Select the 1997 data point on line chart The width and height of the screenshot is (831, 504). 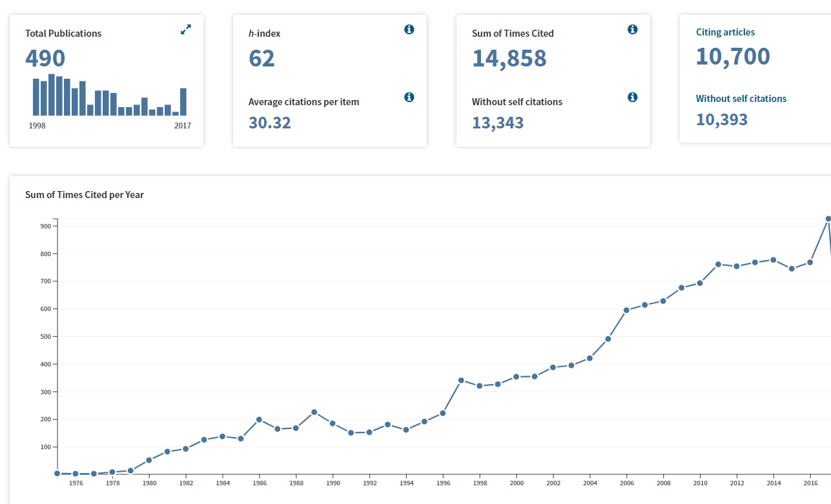(461, 380)
